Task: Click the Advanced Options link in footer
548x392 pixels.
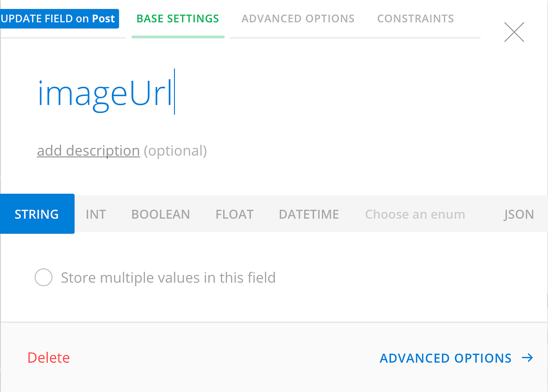Action: [x=445, y=358]
